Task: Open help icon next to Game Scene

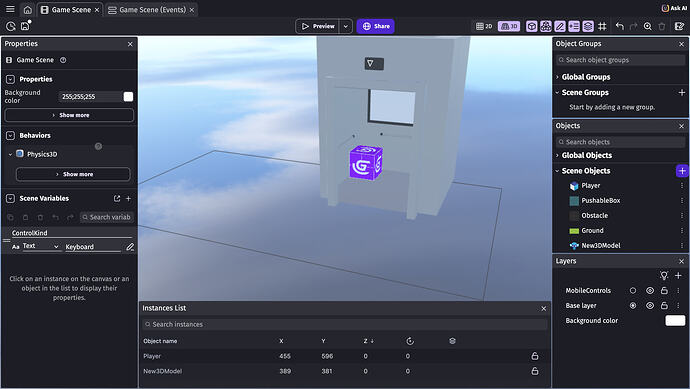Action: click(63, 60)
